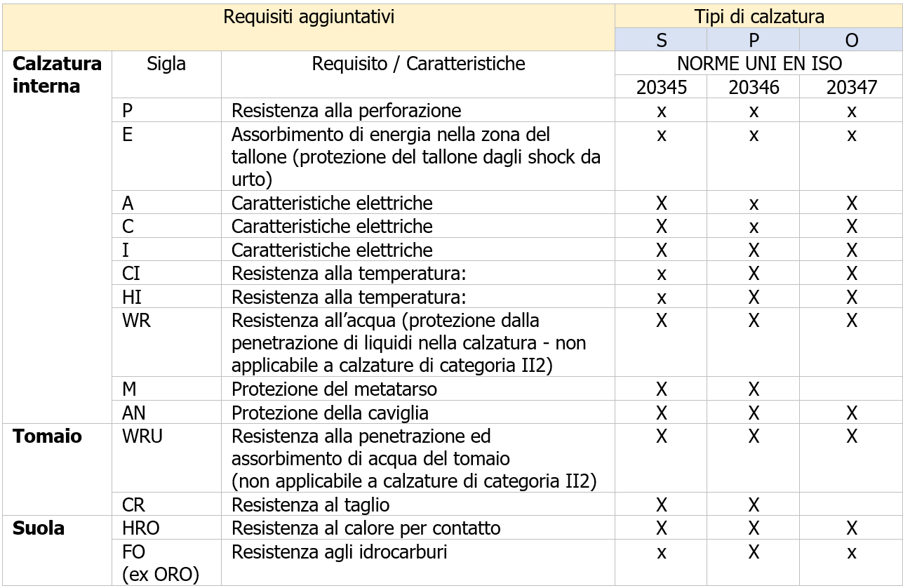Click the 20346 standard number cell

(754, 87)
